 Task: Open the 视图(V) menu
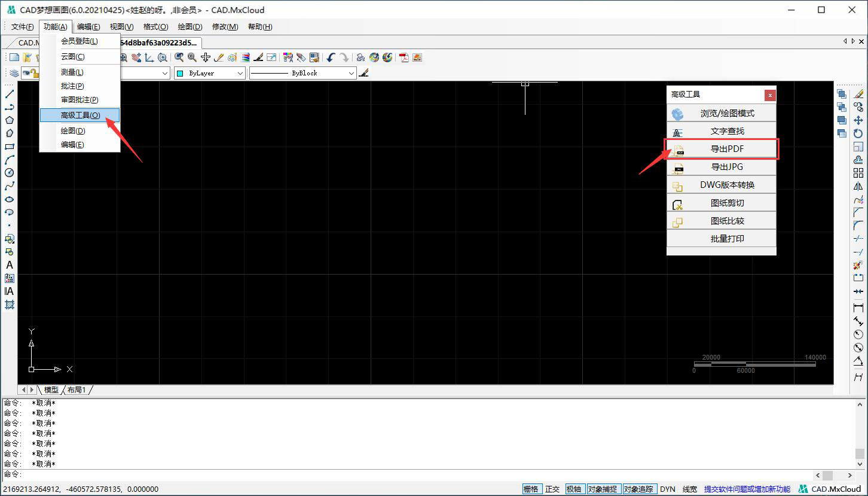point(121,27)
